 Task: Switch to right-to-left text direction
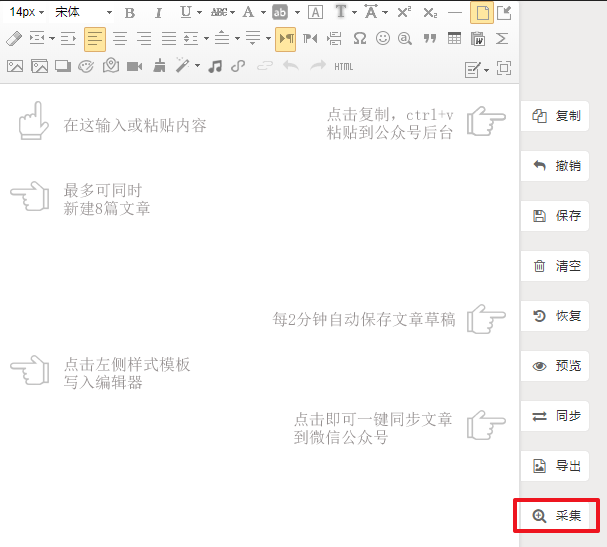point(310,38)
